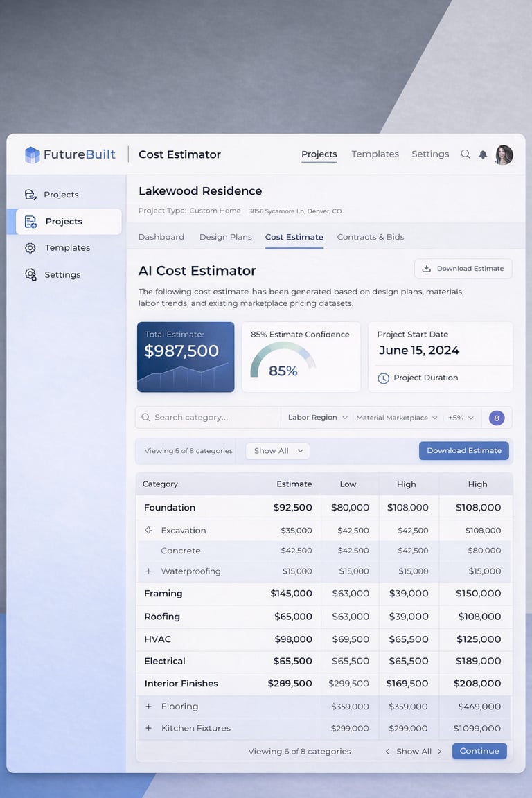Click the $92,500 Foundation estimate
Screen dimensions: 532x798
293,507
